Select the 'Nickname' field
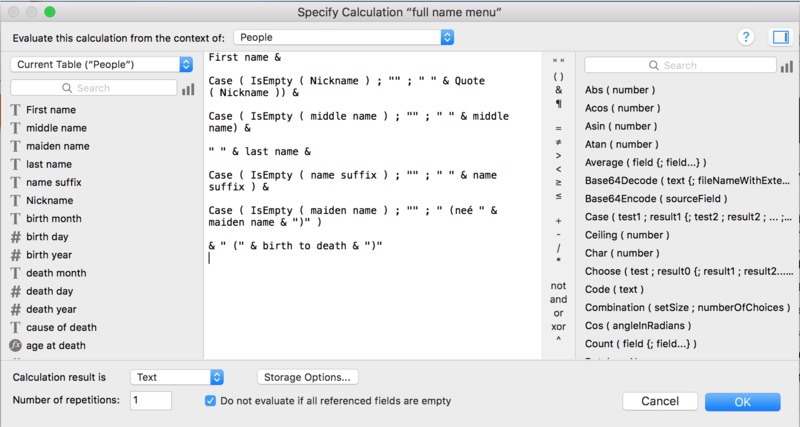The width and height of the screenshot is (800, 427). pos(49,200)
